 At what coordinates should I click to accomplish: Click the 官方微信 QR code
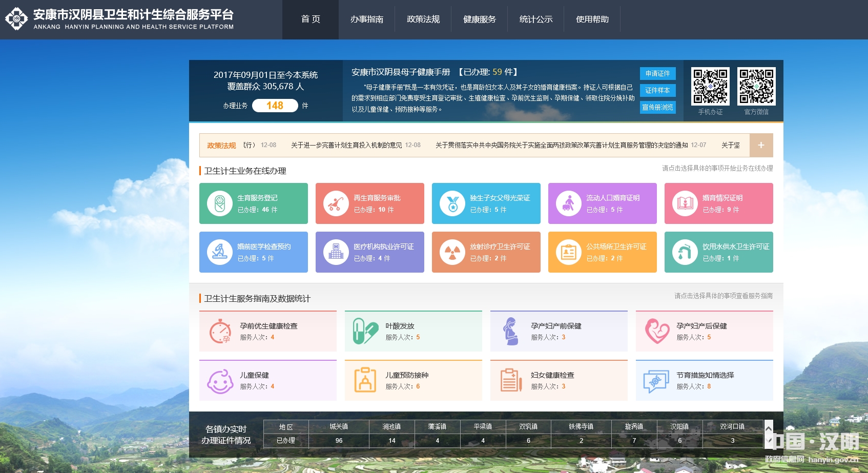tap(756, 86)
